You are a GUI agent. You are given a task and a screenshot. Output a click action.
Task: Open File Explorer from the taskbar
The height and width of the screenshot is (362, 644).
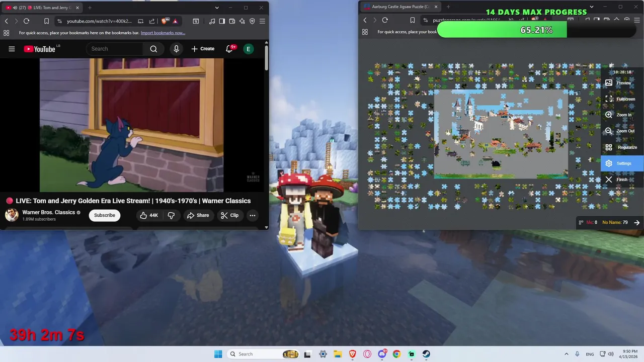[x=338, y=354]
